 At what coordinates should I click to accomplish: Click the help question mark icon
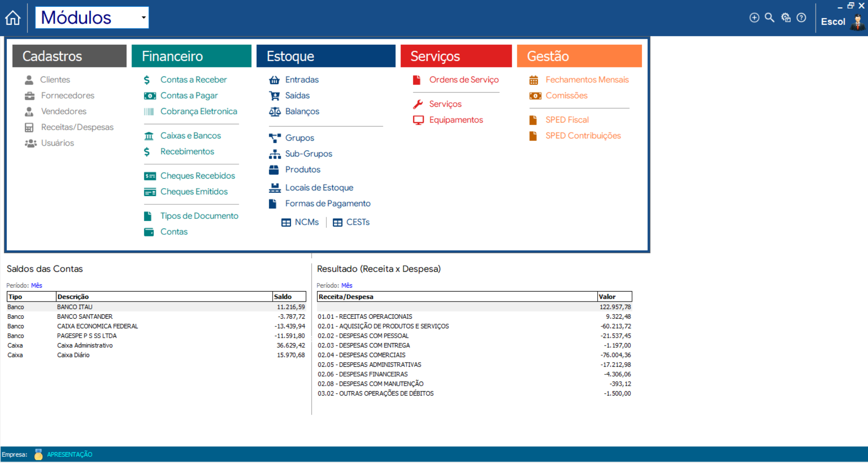tap(801, 18)
